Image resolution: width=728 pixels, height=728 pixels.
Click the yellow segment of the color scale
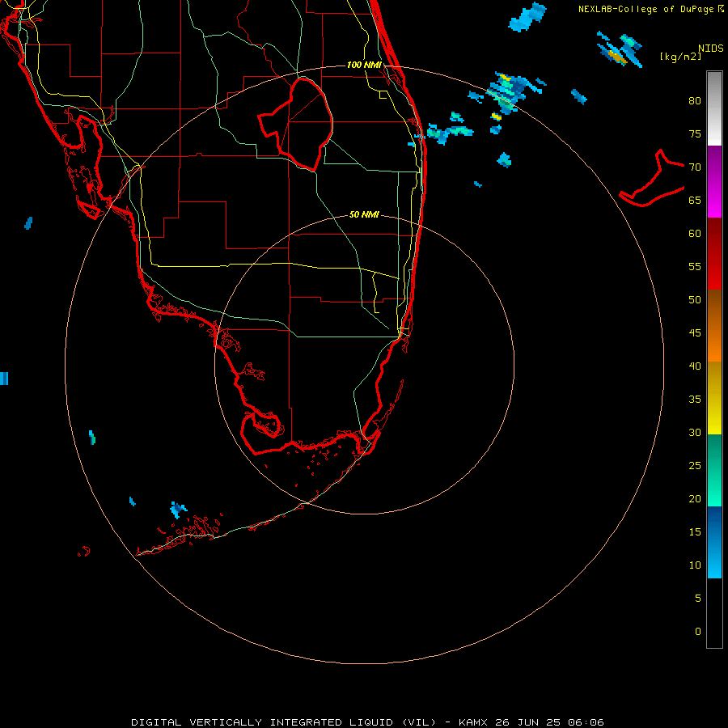click(714, 398)
